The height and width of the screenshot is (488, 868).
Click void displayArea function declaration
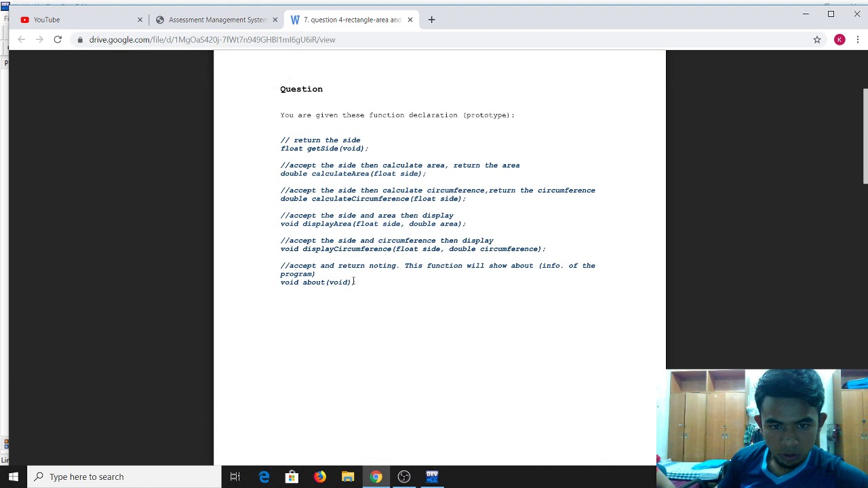373,224
